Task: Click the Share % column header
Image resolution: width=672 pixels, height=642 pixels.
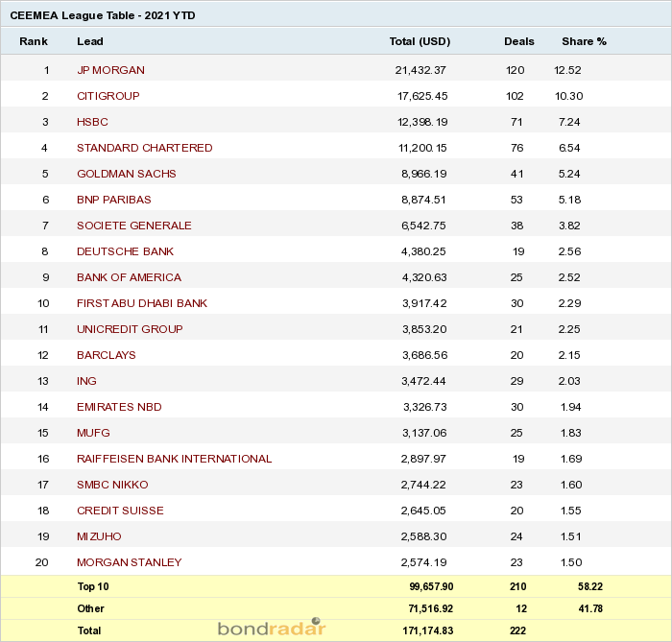Action: pos(584,41)
